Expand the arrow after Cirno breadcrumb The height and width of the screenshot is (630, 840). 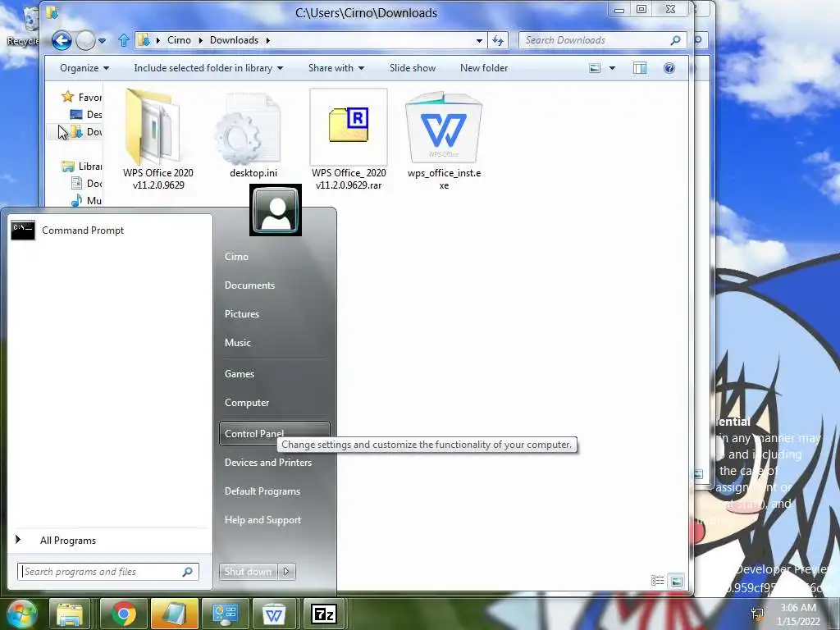[x=200, y=40]
